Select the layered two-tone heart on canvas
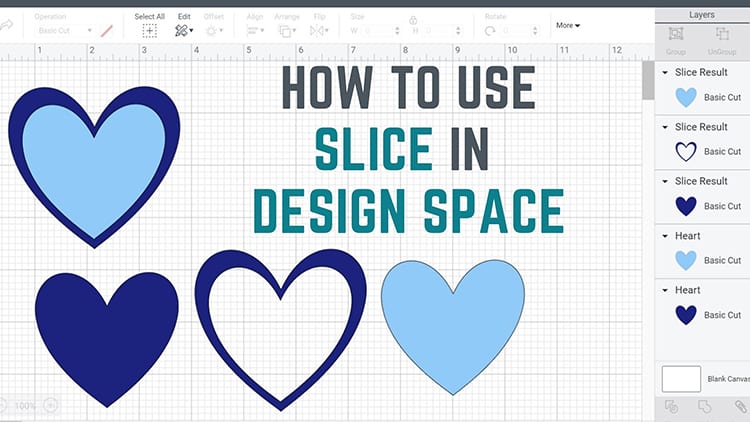The height and width of the screenshot is (422, 750). coord(94,167)
